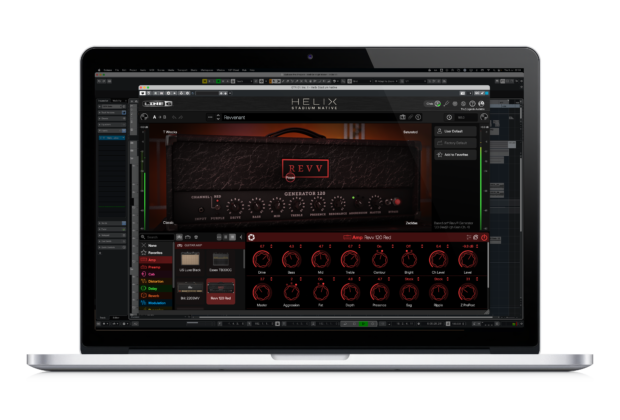Viewport: 620px width, 420px height.
Task: Select the Distortion category
Action: 157,281
